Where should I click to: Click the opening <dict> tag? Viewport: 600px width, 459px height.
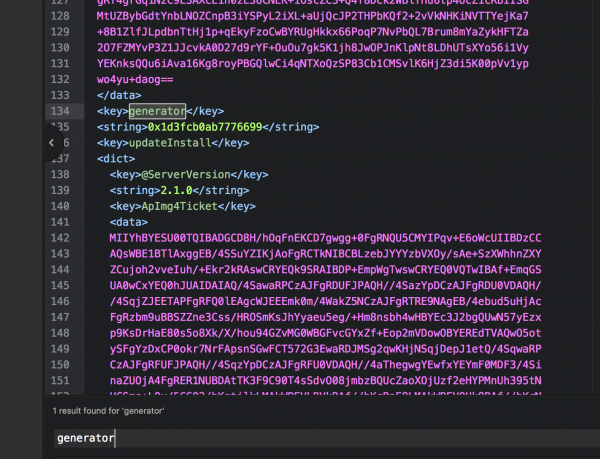[117, 158]
